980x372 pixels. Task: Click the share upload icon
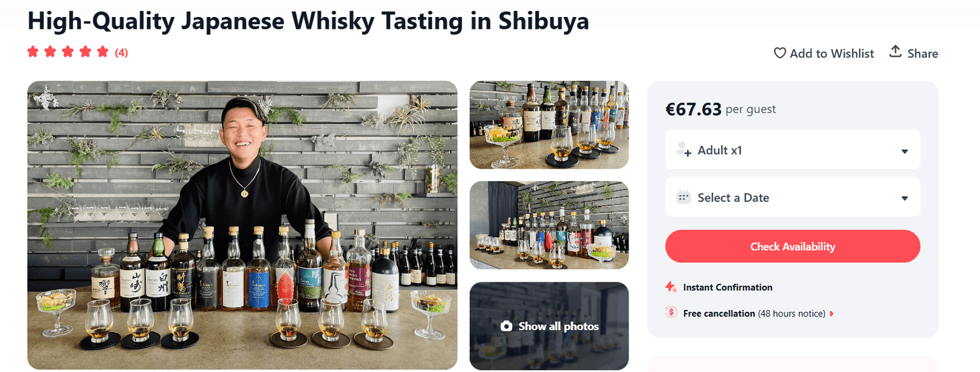tap(896, 52)
